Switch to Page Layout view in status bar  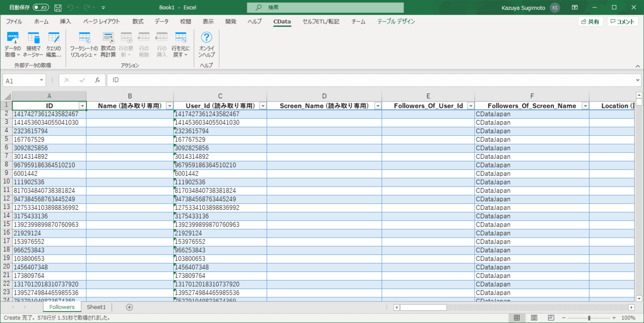pyautogui.click(x=534, y=318)
